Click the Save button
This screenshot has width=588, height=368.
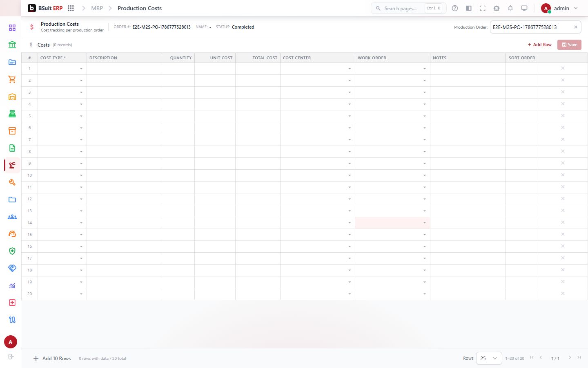(x=569, y=45)
